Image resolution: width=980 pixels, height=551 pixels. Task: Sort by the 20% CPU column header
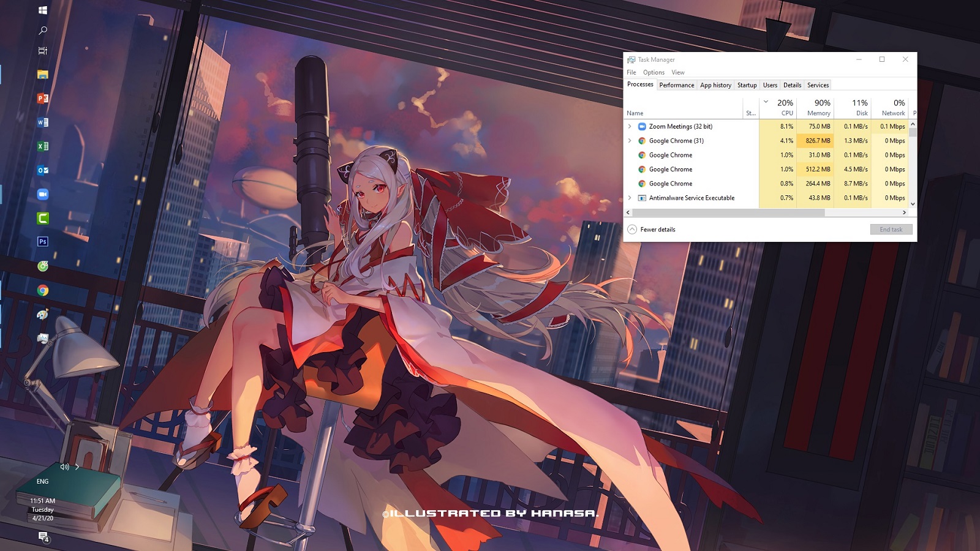(x=778, y=108)
